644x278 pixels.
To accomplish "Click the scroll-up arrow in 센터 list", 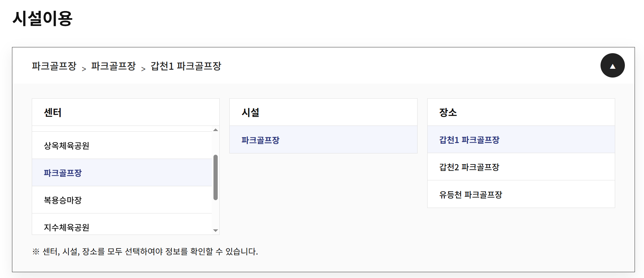I will click(215, 130).
